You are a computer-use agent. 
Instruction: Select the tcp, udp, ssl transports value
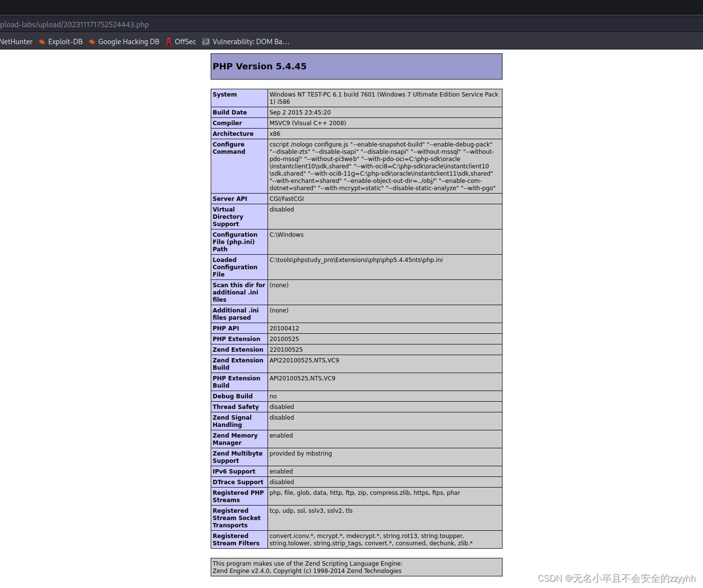tap(311, 511)
